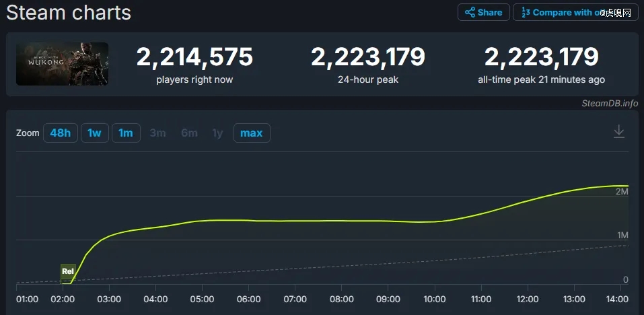Image resolution: width=644 pixels, height=315 pixels.
Task: Click the 14:00 time axis label
Action: [616, 300]
